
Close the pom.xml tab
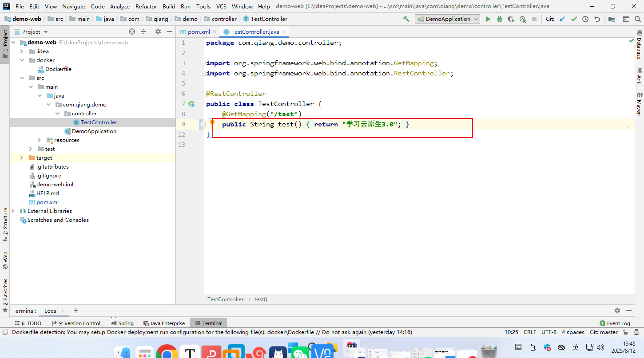(x=215, y=32)
